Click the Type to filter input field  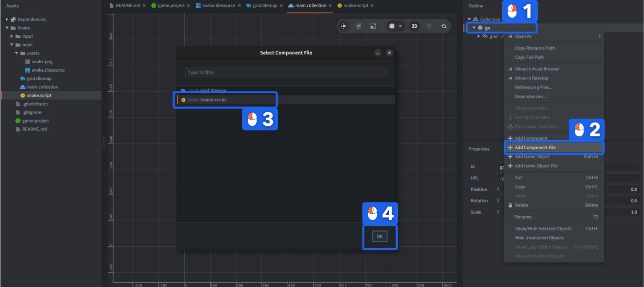coord(286,72)
